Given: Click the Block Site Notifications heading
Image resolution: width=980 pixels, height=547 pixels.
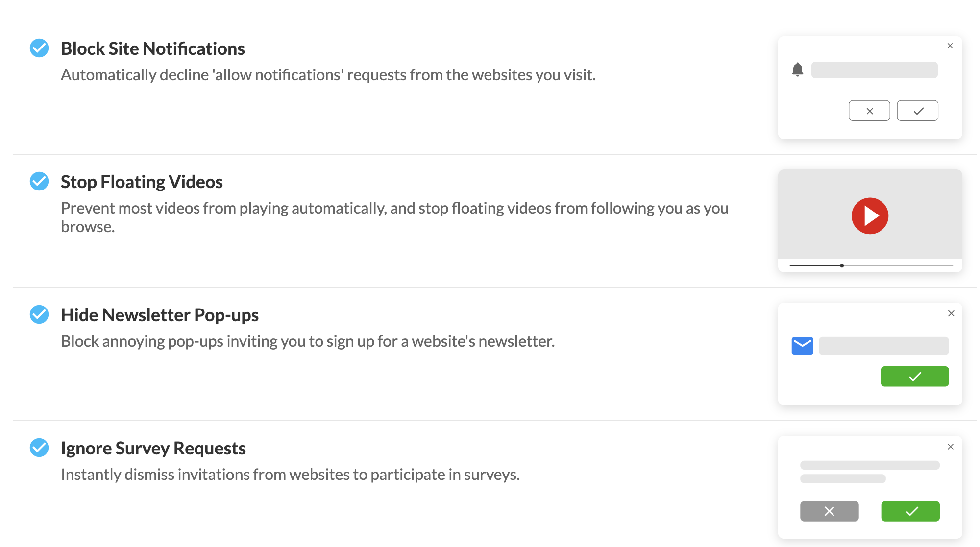Looking at the screenshot, I should pos(153,48).
